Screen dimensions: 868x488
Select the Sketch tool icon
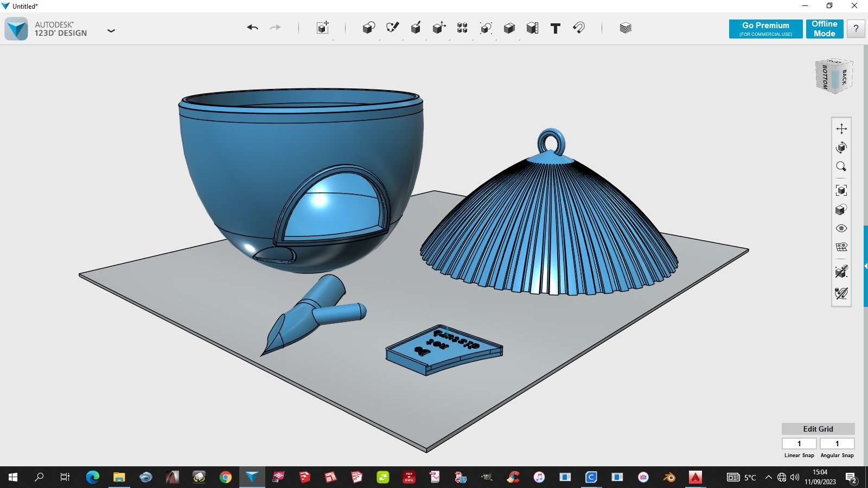(392, 28)
